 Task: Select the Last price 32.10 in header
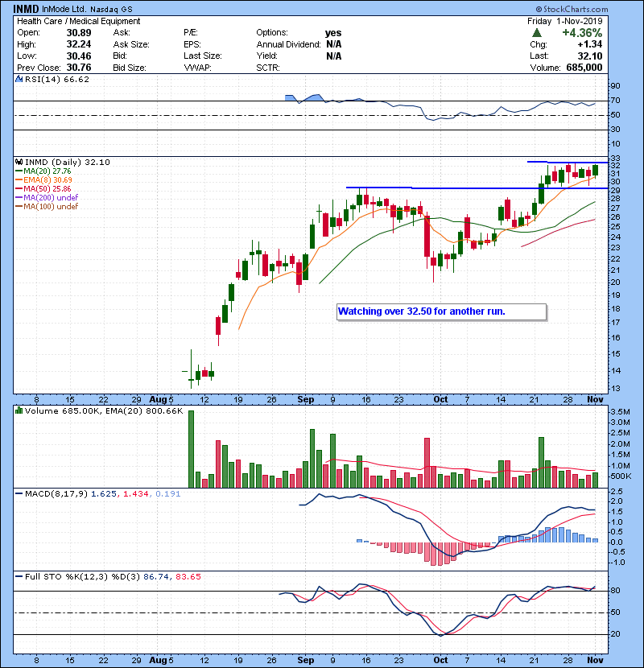pyautogui.click(x=590, y=56)
